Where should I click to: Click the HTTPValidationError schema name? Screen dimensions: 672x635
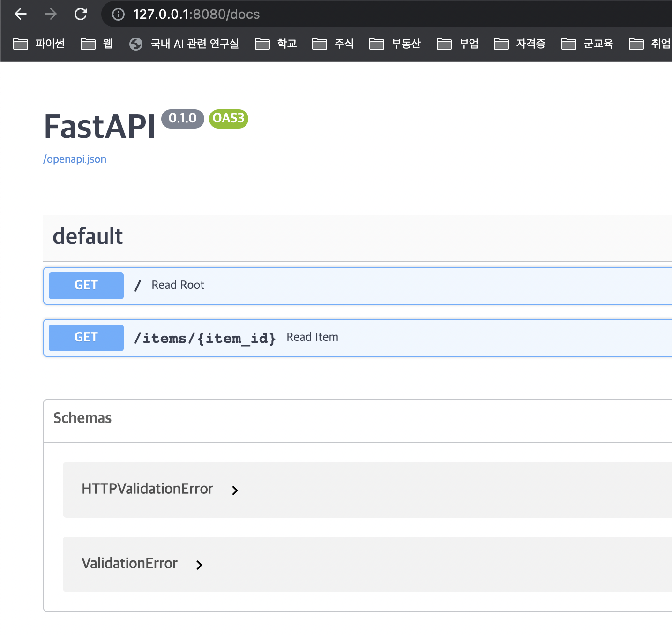click(147, 489)
